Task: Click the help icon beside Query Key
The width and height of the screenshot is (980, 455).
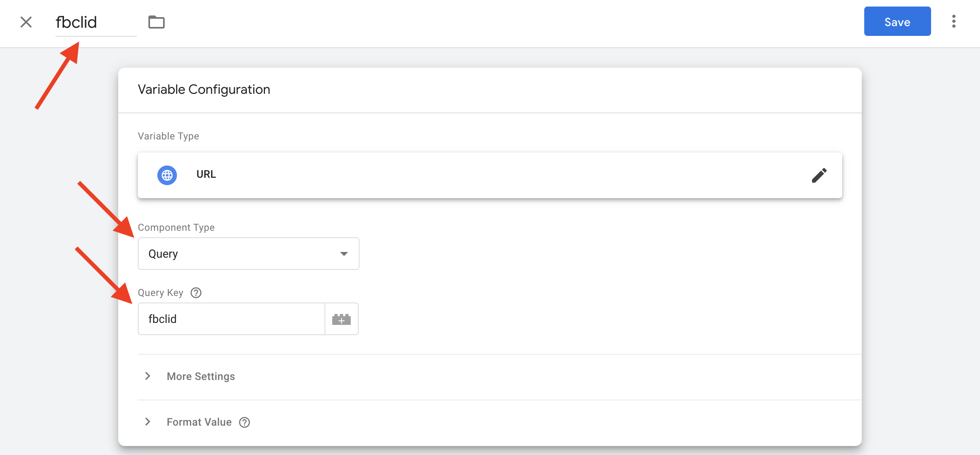Action: 196,293
